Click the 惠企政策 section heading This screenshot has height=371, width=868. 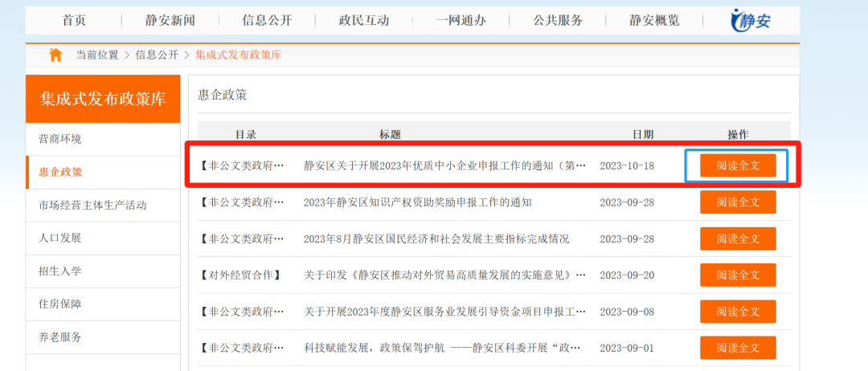click(223, 95)
